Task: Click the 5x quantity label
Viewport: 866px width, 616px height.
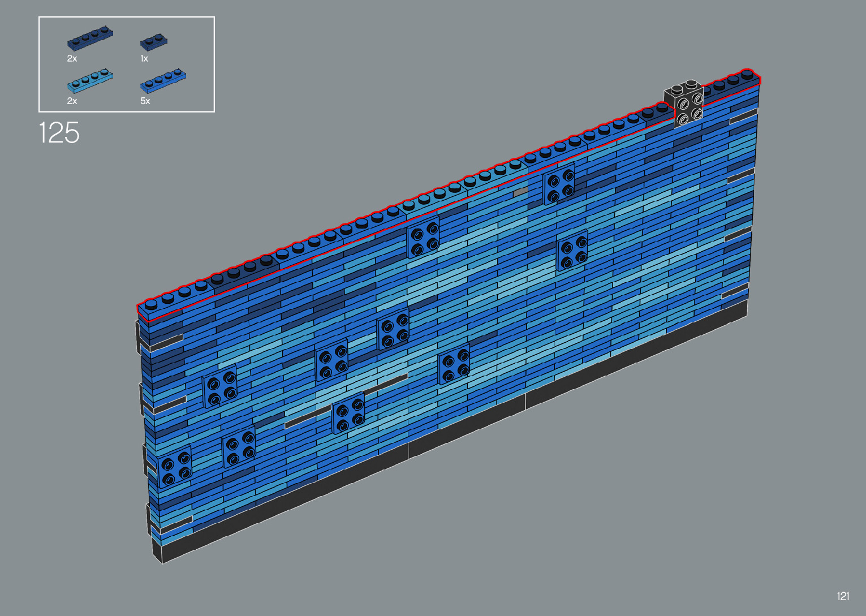Action: point(145,101)
